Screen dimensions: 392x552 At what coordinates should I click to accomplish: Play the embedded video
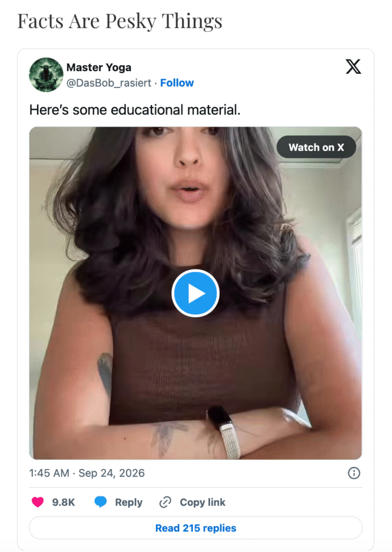point(195,293)
